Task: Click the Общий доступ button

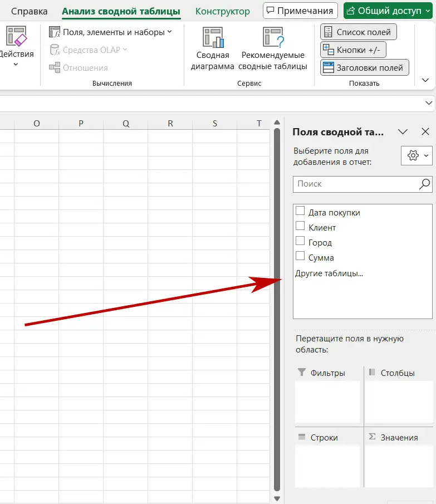Action: tap(388, 11)
